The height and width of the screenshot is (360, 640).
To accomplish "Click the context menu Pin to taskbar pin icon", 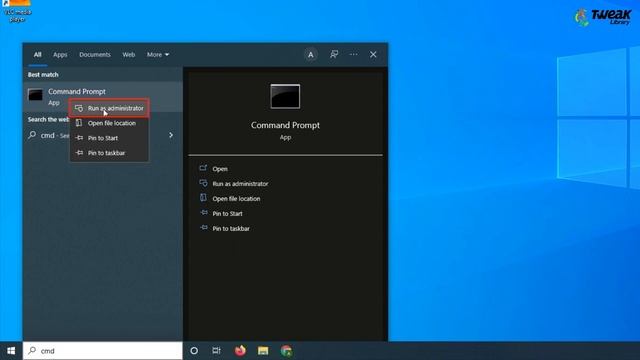I will (79, 153).
